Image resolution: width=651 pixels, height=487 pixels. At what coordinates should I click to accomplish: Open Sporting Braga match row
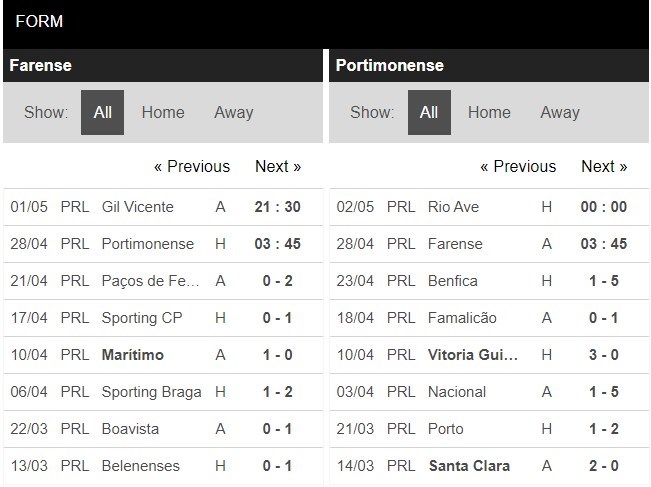(152, 392)
